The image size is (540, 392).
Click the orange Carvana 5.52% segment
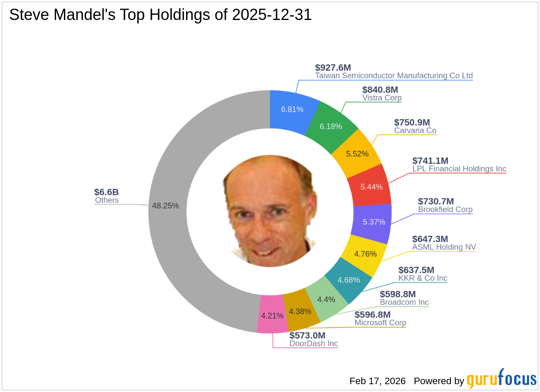[x=357, y=153]
